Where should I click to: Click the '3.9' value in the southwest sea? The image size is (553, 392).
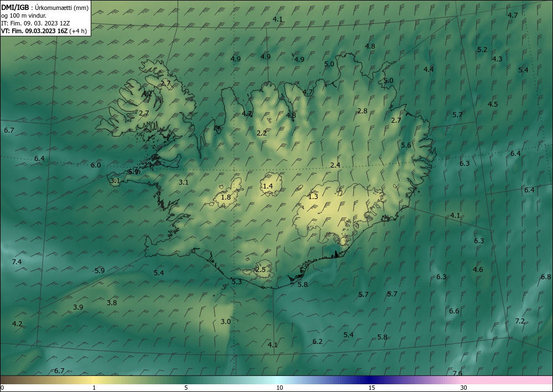(x=78, y=307)
